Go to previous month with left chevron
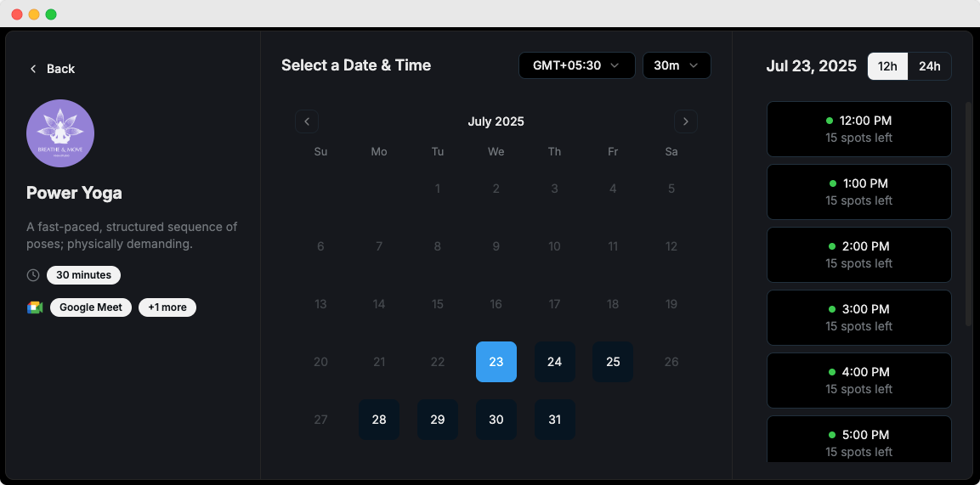Image resolution: width=980 pixels, height=485 pixels. [307, 121]
